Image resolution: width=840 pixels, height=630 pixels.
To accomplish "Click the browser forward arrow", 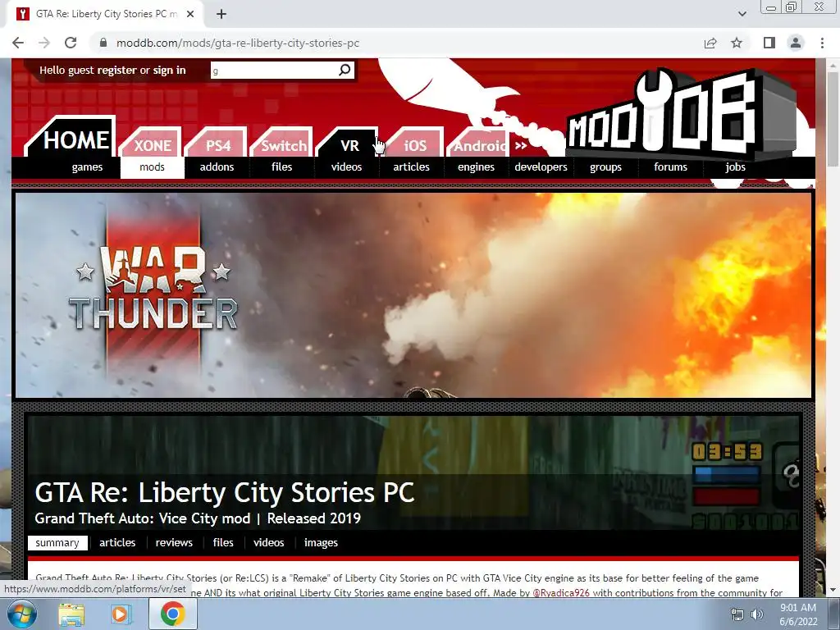I will pos(44,43).
